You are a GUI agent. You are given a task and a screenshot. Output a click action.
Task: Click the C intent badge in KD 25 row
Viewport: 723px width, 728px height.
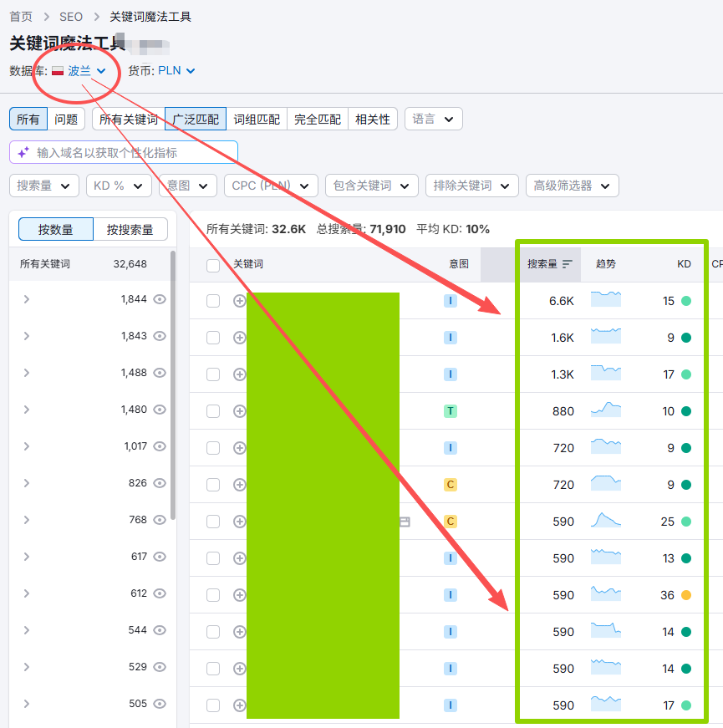coord(450,522)
